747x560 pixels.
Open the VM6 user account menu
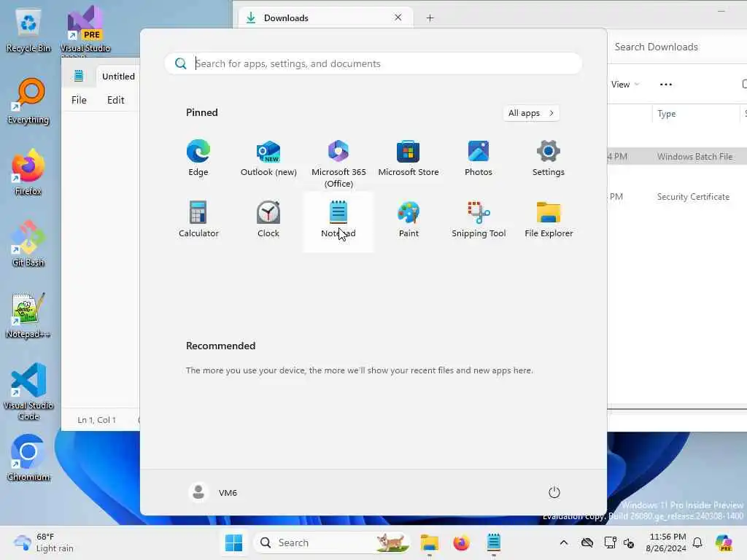pyautogui.click(x=212, y=492)
